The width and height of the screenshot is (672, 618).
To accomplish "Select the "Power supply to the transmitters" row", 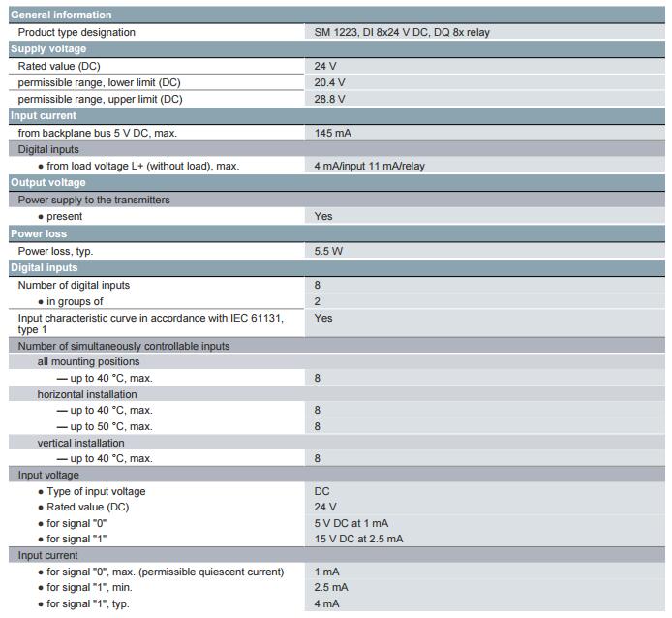I will click(x=94, y=200).
